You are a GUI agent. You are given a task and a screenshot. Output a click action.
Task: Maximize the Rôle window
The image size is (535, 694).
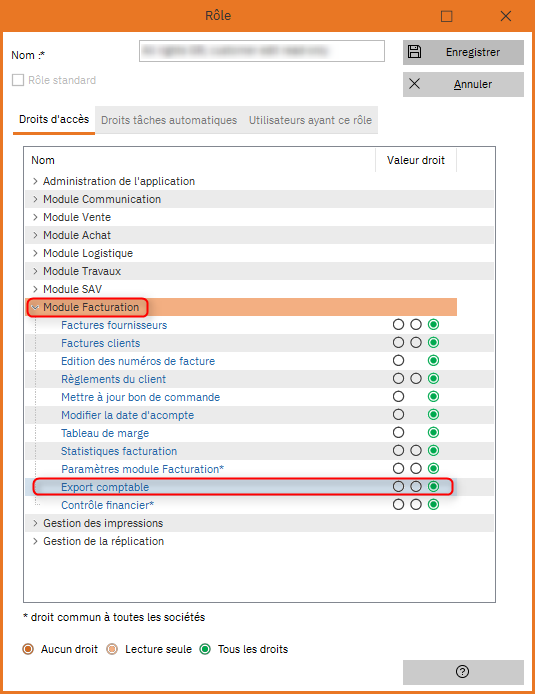click(446, 16)
